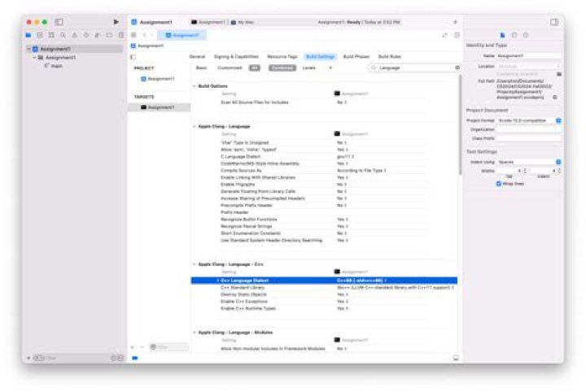Screen dimensions: 586x392
Task: Increase Indent width stepper
Action: 559,169
